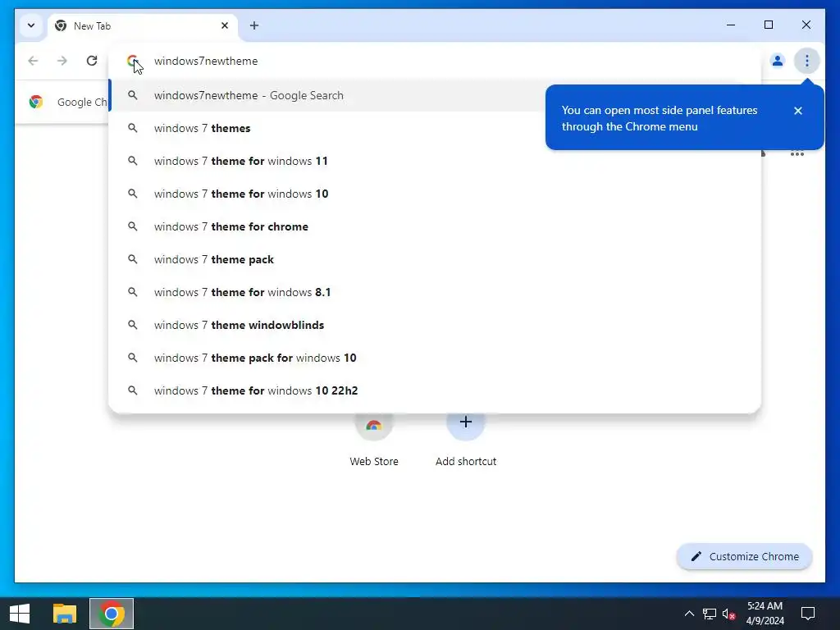Click search icon beside theme windowblinds

tap(132, 325)
